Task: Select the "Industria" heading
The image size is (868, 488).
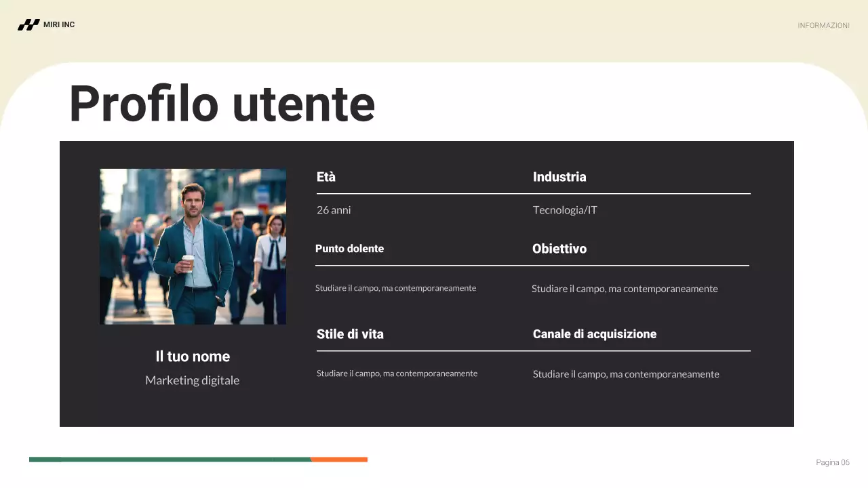Action: (559, 177)
